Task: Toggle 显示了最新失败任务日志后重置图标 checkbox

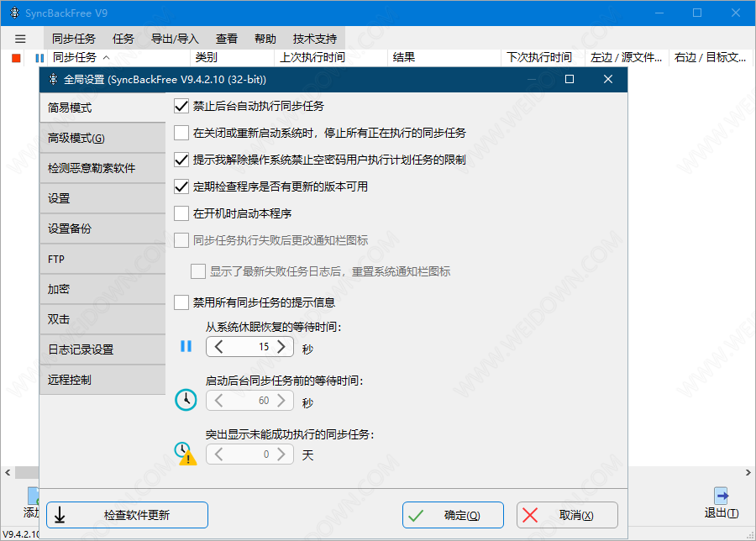Action: pyautogui.click(x=198, y=271)
